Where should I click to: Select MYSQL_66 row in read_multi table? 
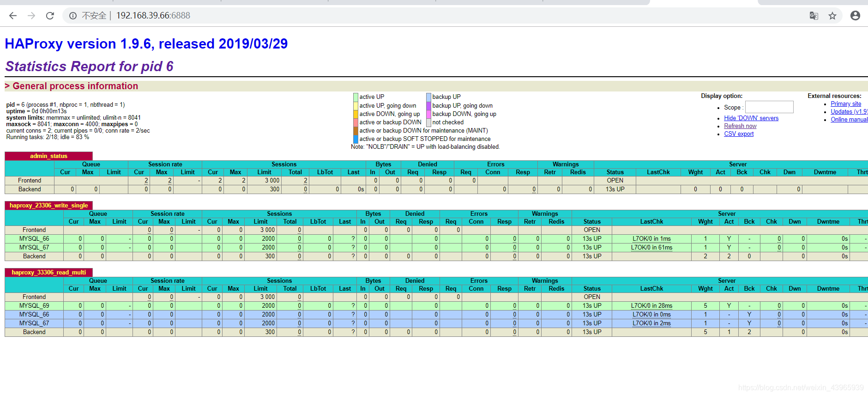tap(436, 315)
